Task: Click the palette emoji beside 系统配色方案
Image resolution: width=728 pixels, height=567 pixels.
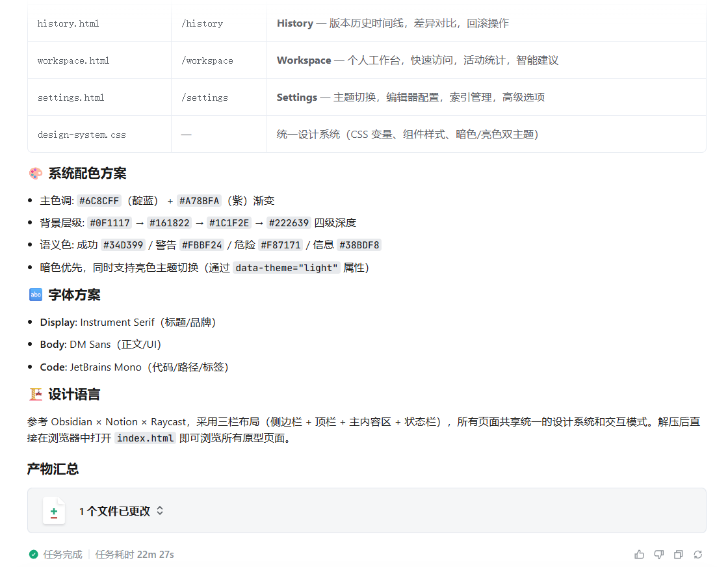Action: pyautogui.click(x=36, y=174)
